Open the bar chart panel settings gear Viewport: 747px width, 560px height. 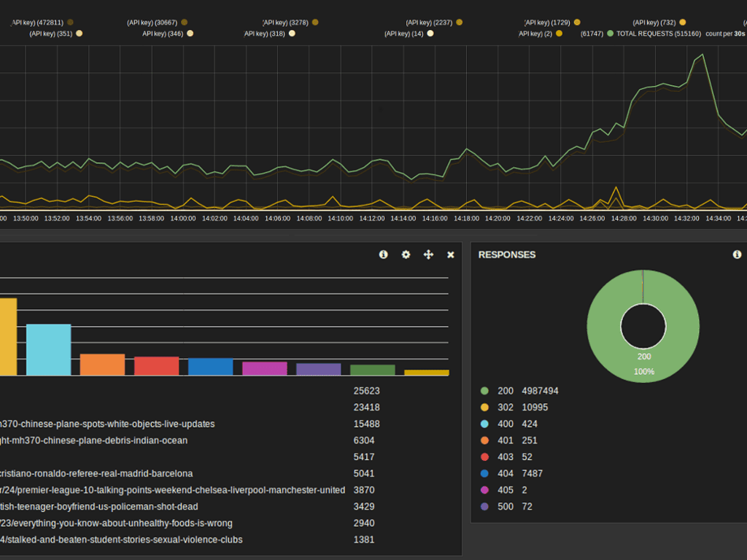point(406,254)
